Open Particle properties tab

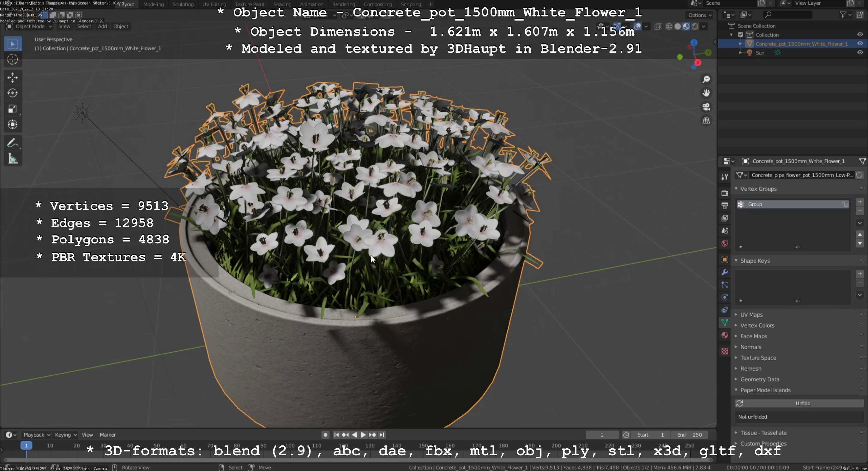(725, 285)
